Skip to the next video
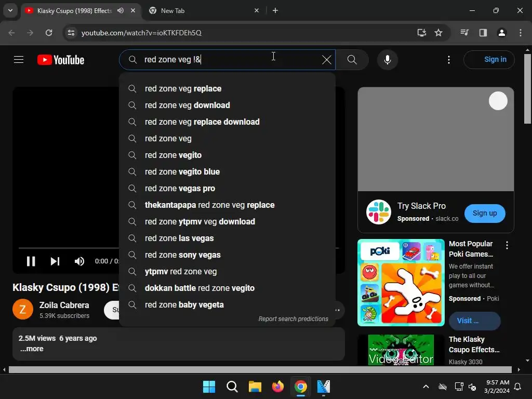The image size is (532, 399). 55,261
